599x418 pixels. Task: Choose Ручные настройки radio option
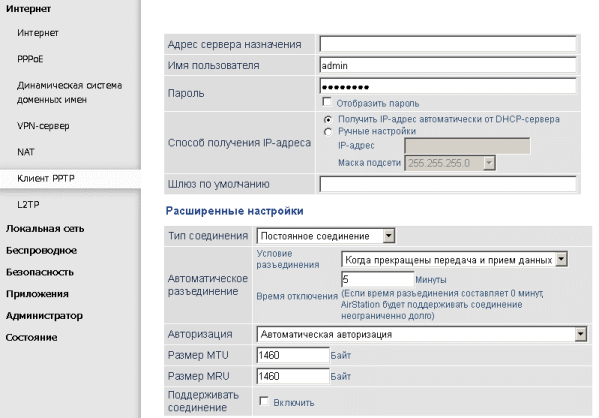[x=328, y=132]
